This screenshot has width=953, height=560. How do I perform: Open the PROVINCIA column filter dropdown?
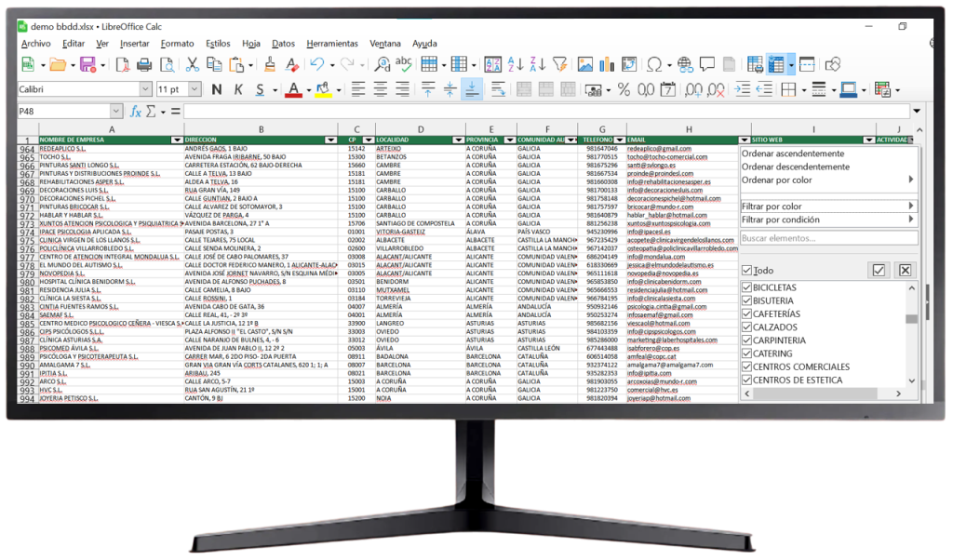coord(510,140)
